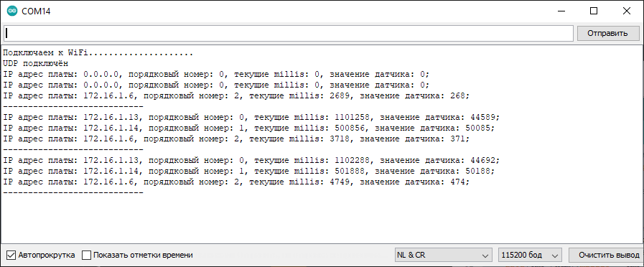Open the NL & CR line ending dropdown
Viewport: 644px width, 267px height.
click(443, 255)
